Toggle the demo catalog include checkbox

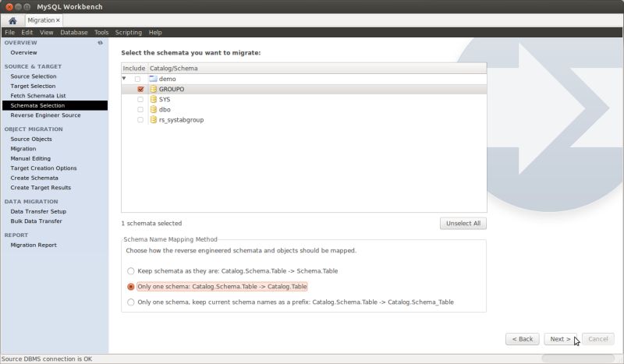click(138, 80)
